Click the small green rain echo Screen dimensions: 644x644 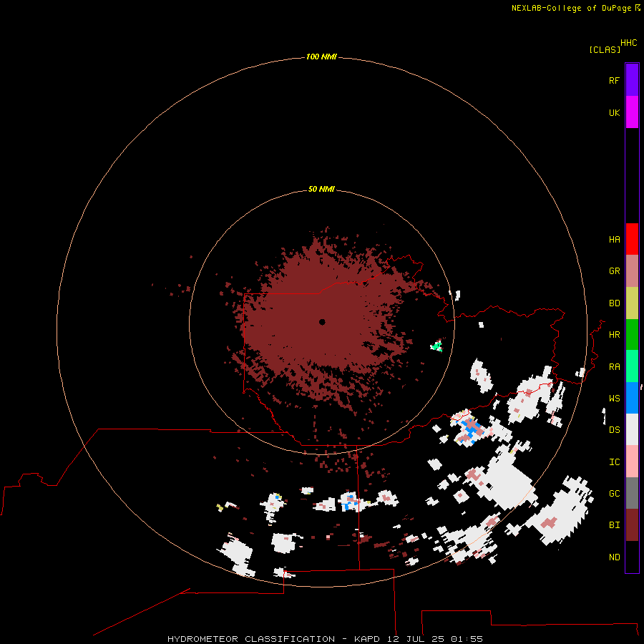(436, 346)
